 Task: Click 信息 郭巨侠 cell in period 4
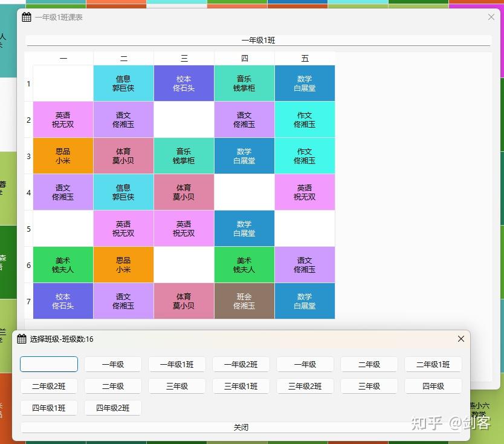[x=123, y=192]
